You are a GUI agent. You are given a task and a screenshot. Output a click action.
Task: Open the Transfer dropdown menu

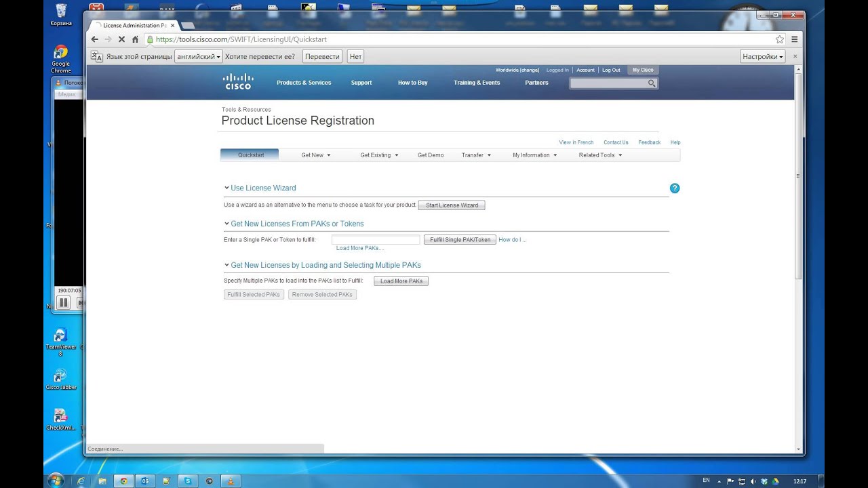[475, 155]
